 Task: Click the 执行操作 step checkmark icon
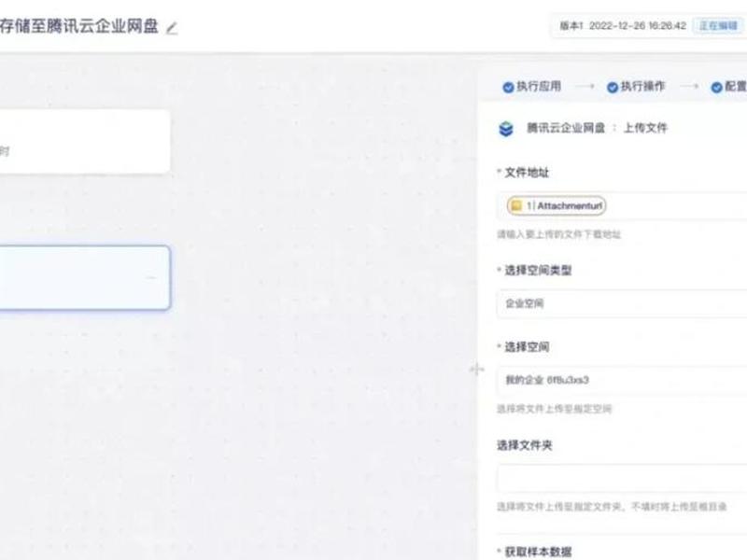pyautogui.click(x=613, y=87)
